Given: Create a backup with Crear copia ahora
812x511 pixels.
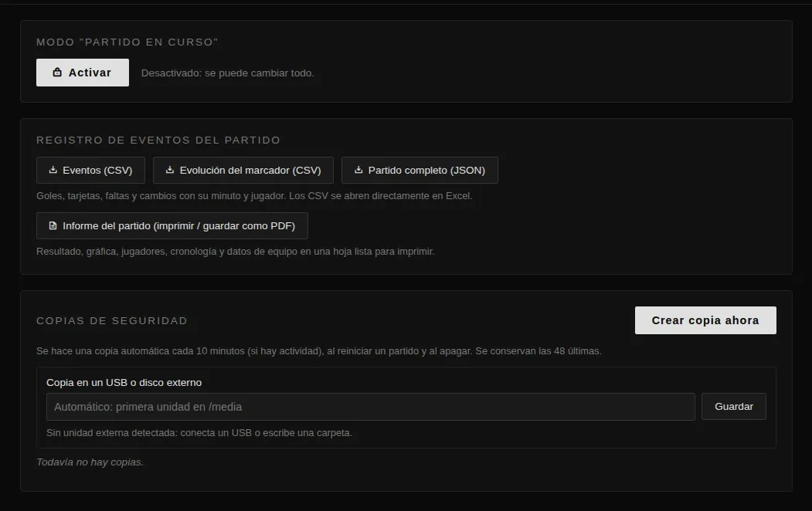Looking at the screenshot, I should pyautogui.click(x=705, y=320).
